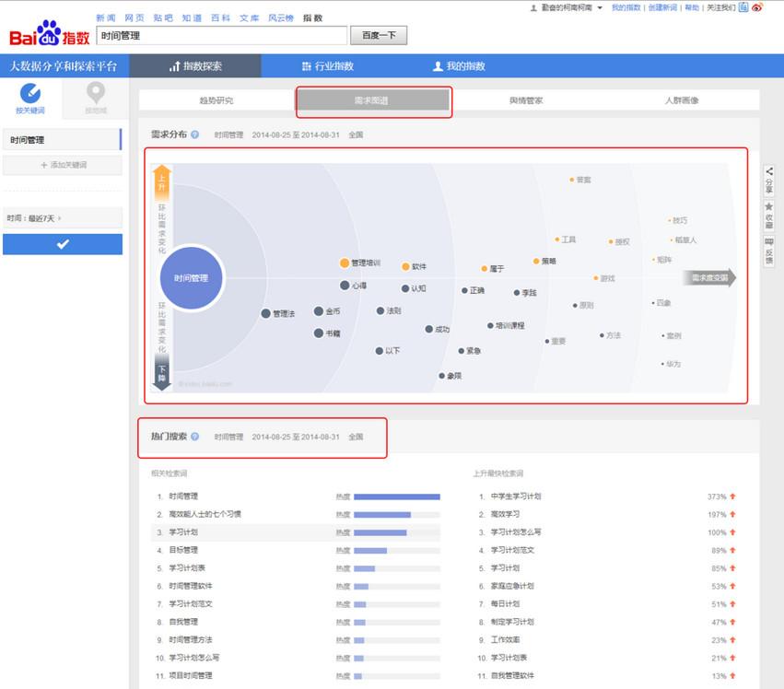
Task: Click the blue square icon next to 关注我们
Action: (743, 7)
